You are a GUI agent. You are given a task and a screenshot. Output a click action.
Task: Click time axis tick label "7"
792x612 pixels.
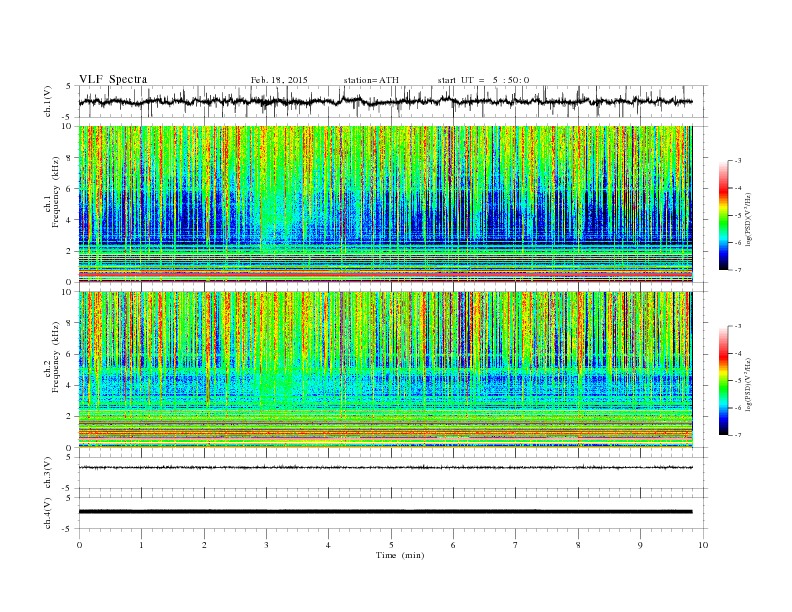click(x=516, y=545)
